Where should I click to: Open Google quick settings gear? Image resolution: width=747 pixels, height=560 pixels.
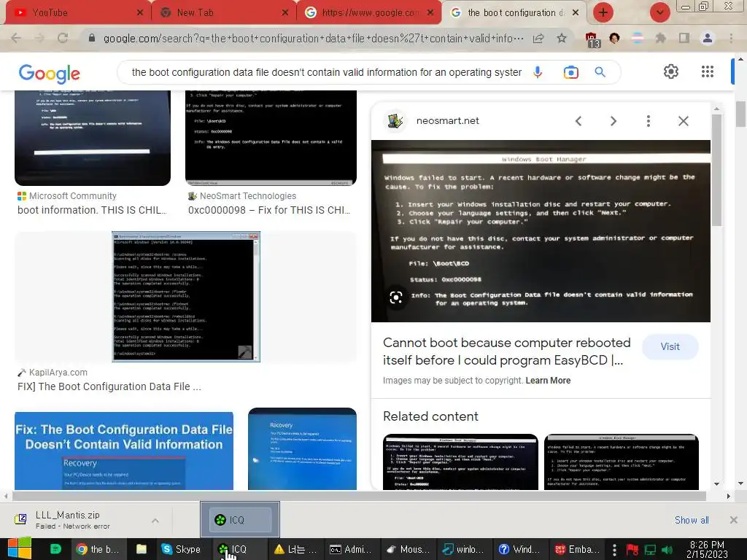pos(671,71)
